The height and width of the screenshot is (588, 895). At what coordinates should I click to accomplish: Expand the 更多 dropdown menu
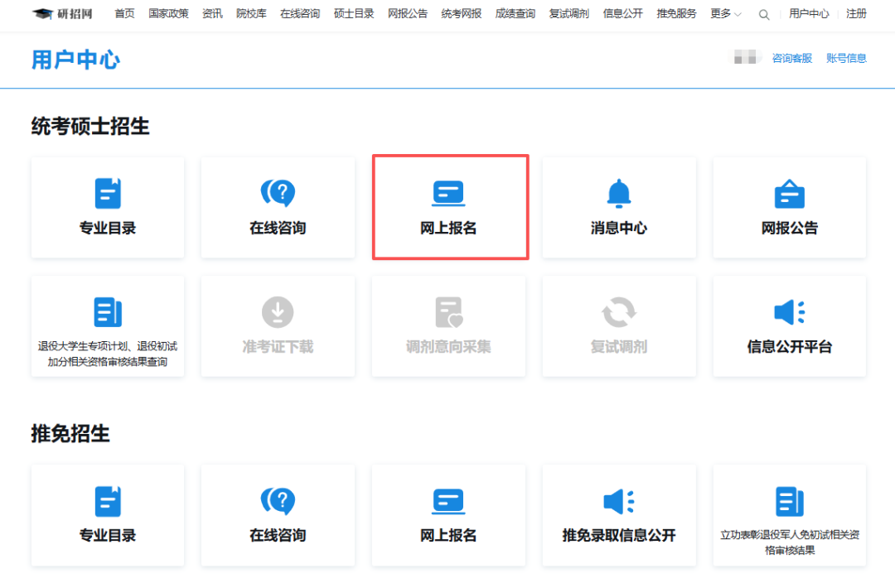click(x=725, y=14)
